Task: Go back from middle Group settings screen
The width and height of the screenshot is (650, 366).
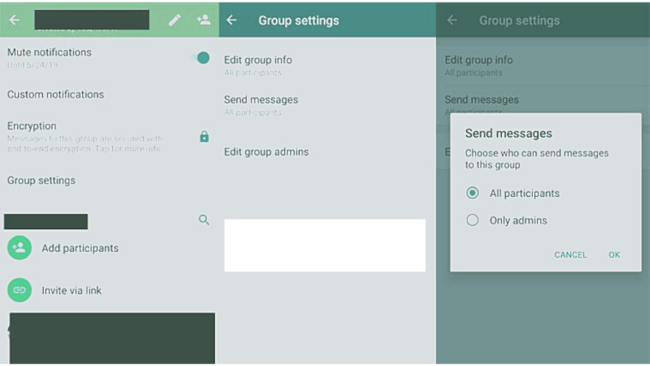Action: point(232,20)
